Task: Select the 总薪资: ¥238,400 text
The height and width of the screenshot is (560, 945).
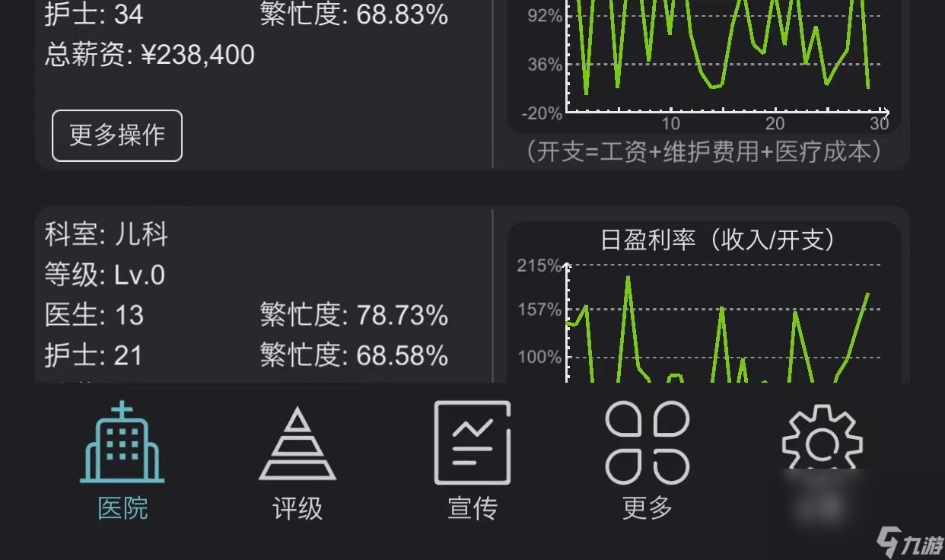Action: pos(150,55)
